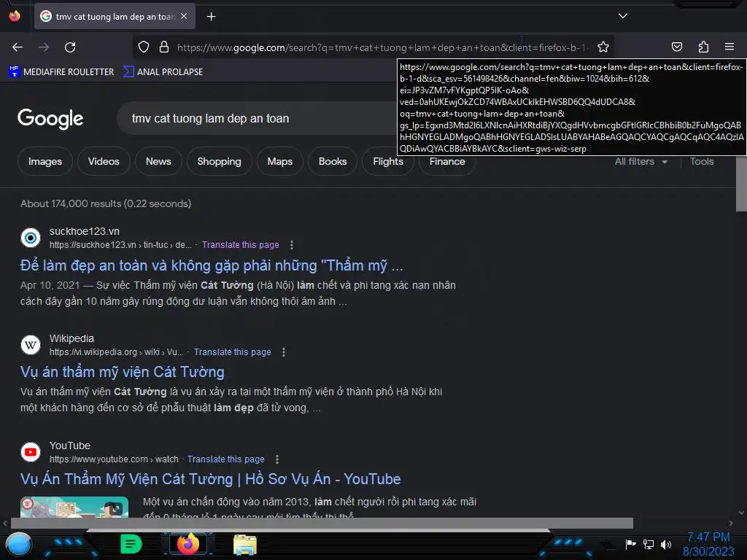Open the search Tools button
This screenshot has width=747, height=560.
pos(701,161)
